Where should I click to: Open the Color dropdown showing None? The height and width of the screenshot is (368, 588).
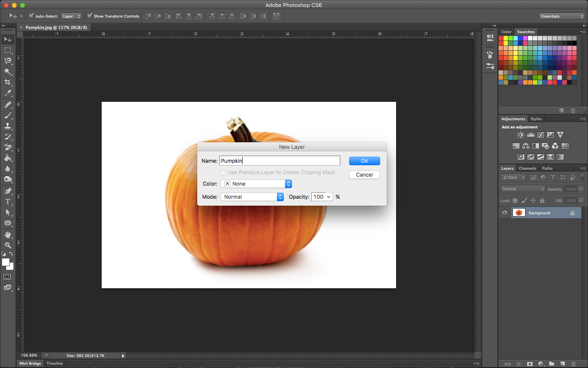coord(256,184)
